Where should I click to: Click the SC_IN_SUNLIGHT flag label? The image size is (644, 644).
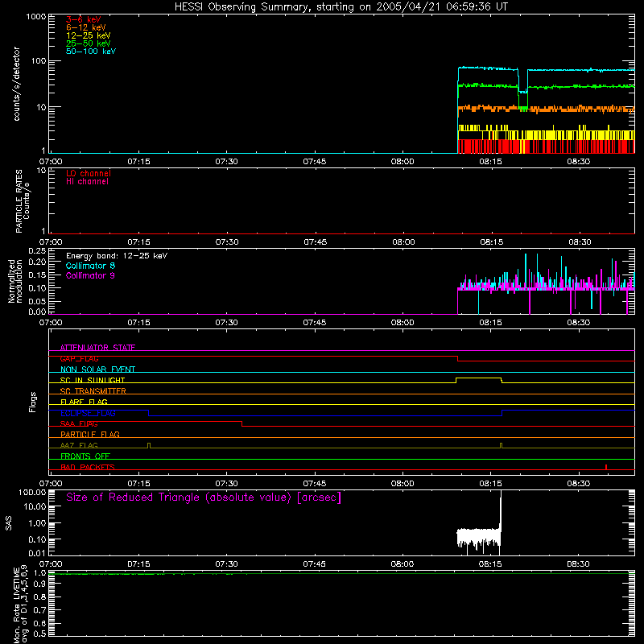click(93, 380)
